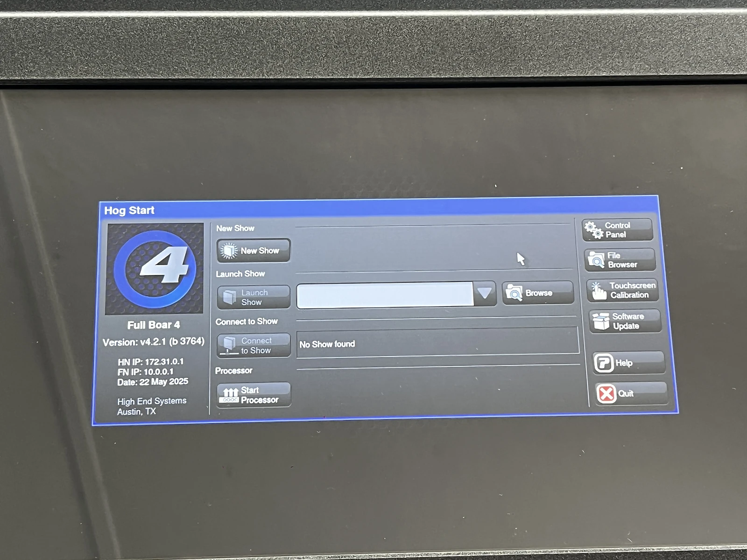Click the Hog 4 logo image
The image size is (747, 560).
155,269
